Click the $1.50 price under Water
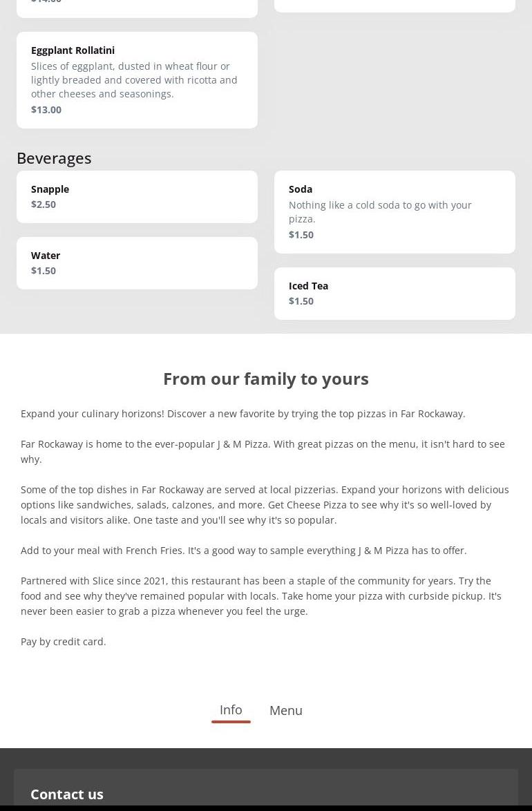This screenshot has height=811, width=532. [44, 271]
